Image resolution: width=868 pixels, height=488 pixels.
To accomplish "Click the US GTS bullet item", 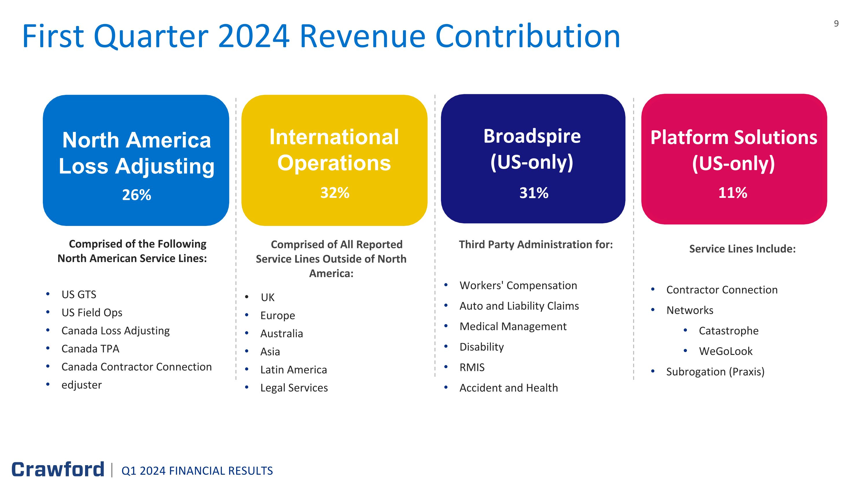I will (x=79, y=295).
